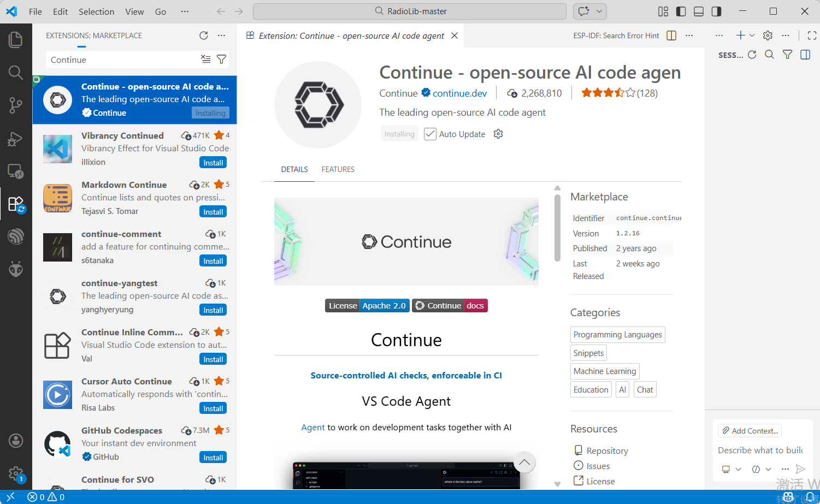Clear extensions search results icon
820x504 pixels.
pos(206,59)
